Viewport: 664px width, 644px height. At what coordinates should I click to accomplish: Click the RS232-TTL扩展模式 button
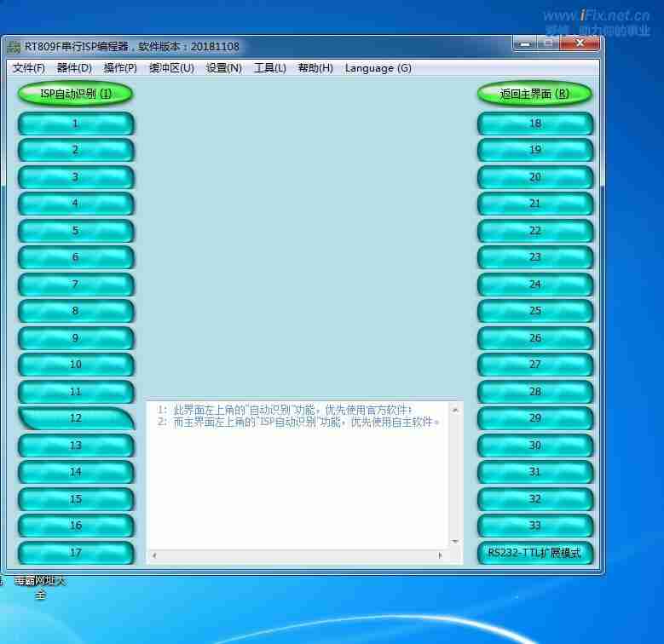point(534,553)
